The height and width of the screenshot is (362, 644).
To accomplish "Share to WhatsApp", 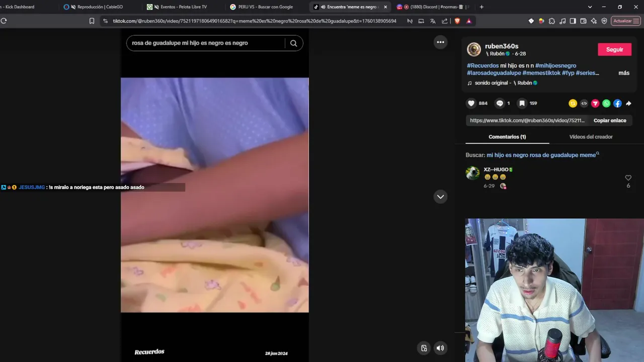I will pos(606,103).
